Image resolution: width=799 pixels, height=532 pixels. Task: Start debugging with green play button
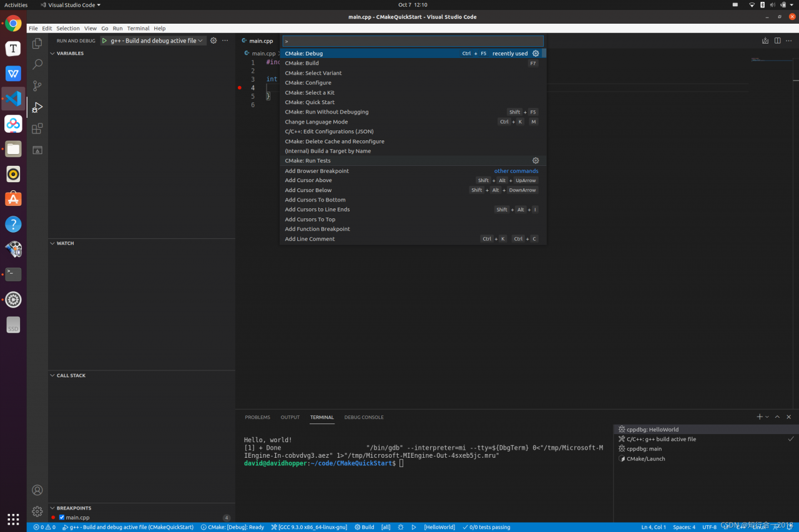pyautogui.click(x=104, y=41)
